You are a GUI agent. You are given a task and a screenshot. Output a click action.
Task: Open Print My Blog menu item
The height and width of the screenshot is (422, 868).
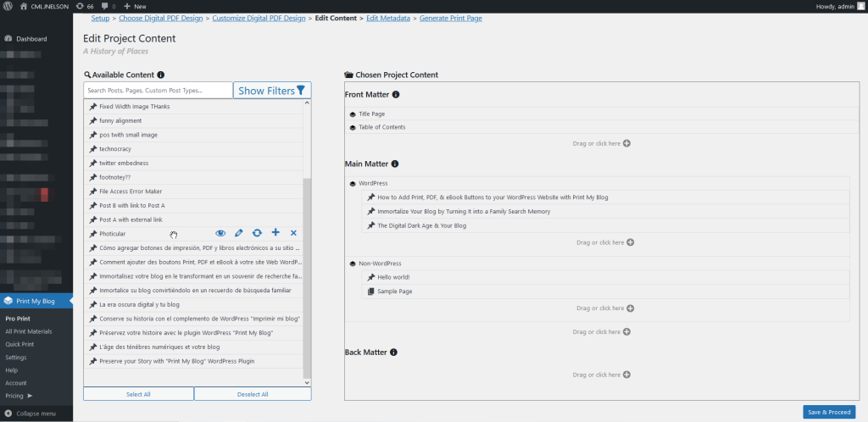coord(36,302)
